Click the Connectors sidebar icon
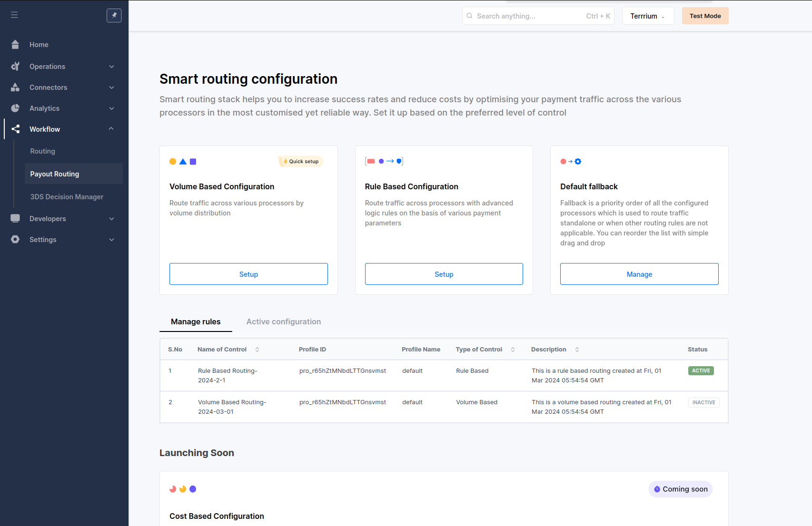The image size is (812, 526). click(x=15, y=87)
